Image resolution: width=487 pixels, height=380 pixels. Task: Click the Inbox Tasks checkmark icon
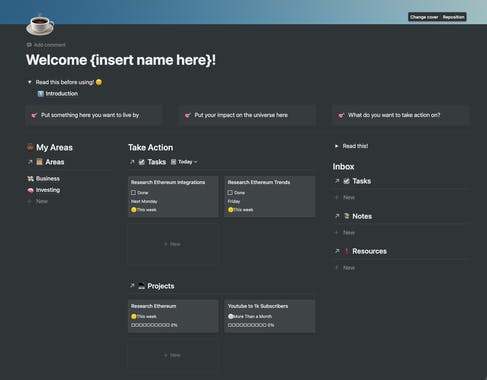[346, 181]
